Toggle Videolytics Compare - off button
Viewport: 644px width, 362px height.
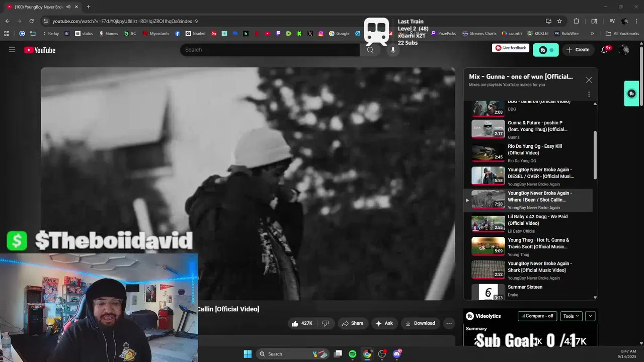point(537,316)
